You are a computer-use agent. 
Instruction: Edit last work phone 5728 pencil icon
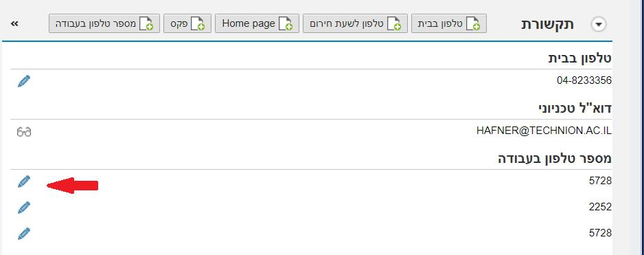(24, 234)
